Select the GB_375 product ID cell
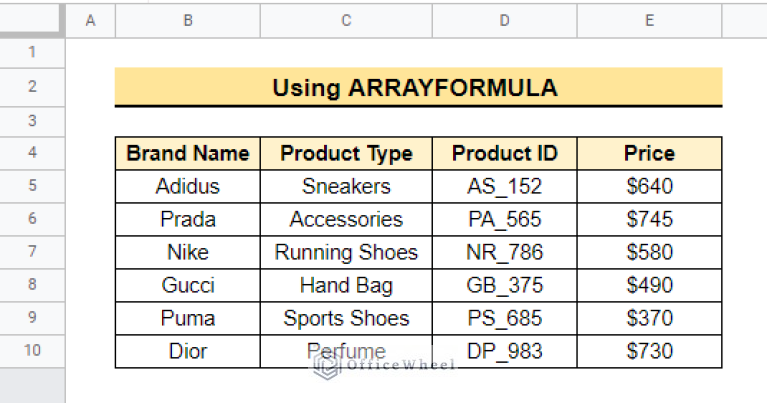Screen dimensions: 767x403 click(504, 285)
